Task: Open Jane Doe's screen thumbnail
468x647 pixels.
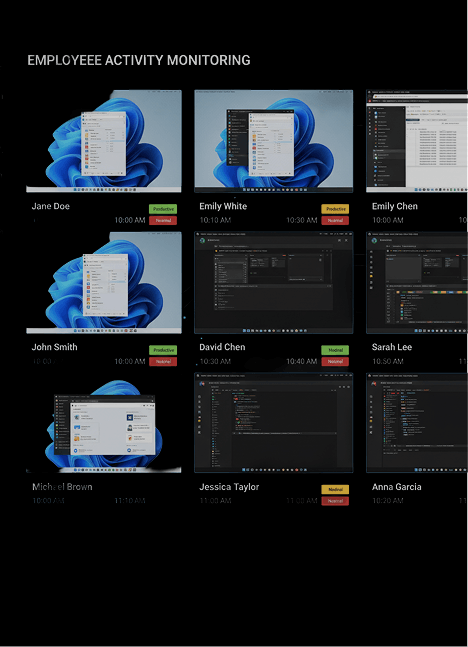Action: pyautogui.click(x=104, y=141)
